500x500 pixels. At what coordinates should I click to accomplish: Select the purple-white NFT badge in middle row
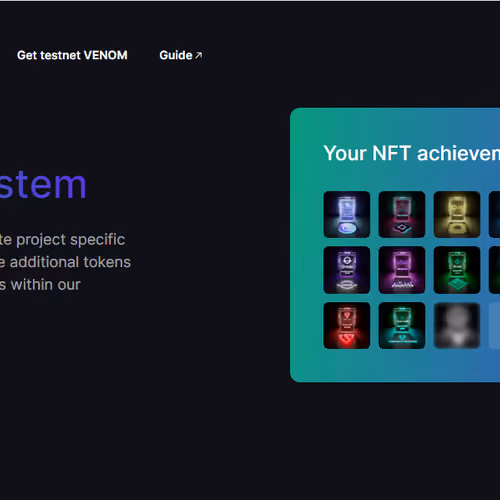pos(347,270)
